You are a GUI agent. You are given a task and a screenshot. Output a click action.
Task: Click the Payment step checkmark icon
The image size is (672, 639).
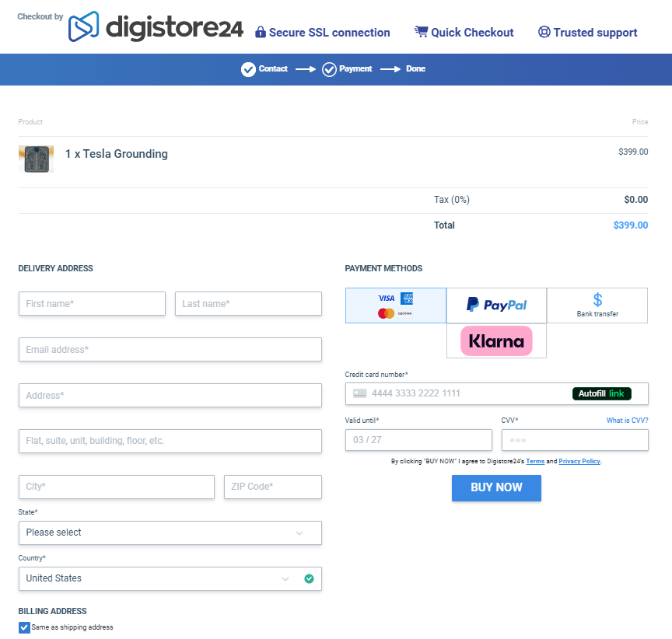329,69
